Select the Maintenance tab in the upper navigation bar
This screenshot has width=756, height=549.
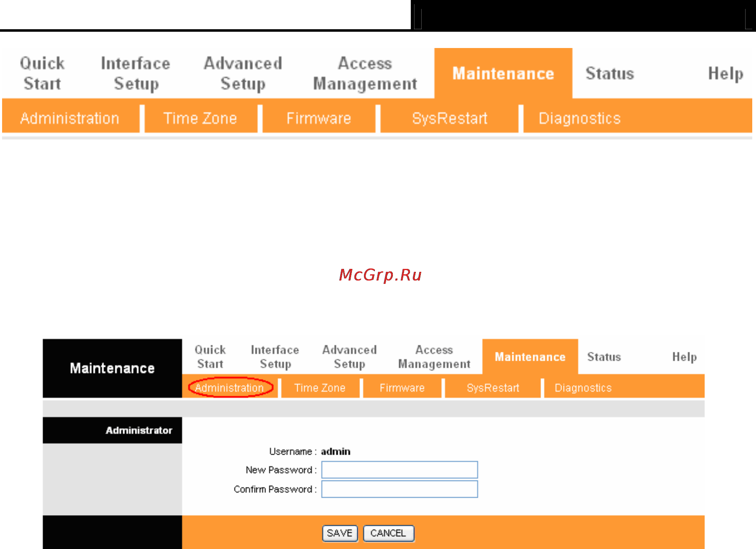pyautogui.click(x=503, y=73)
